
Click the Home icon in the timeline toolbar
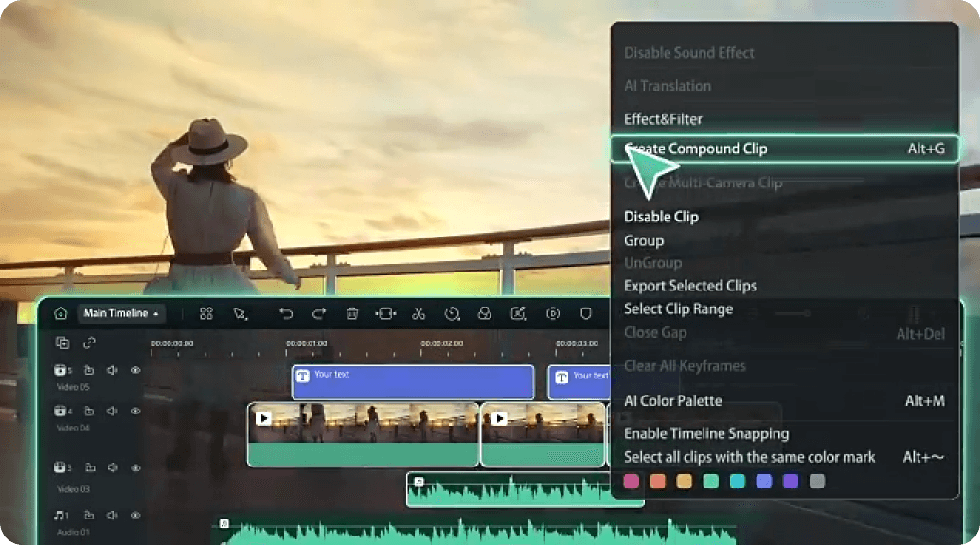pos(62,313)
